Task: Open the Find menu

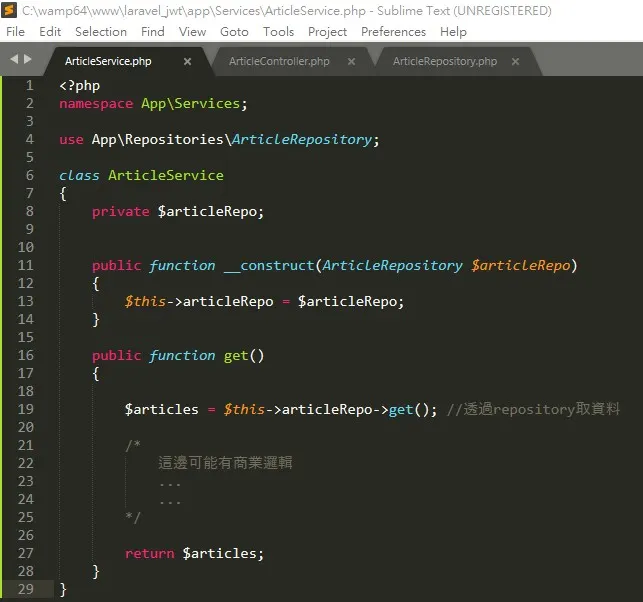Action: click(x=153, y=32)
